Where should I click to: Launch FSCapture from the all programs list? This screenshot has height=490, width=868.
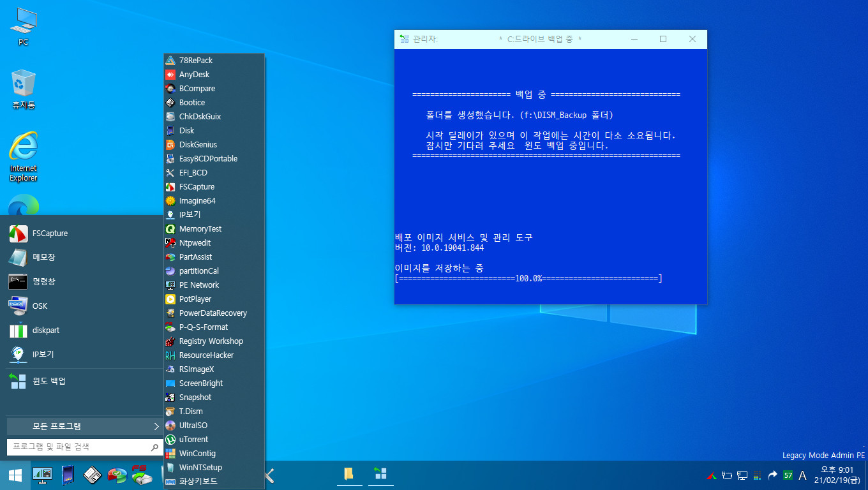tap(214, 186)
